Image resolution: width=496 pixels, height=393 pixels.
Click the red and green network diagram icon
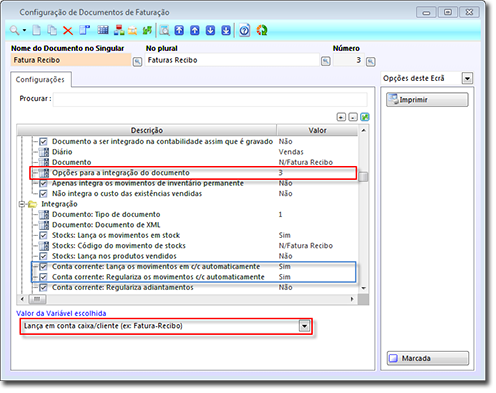click(x=119, y=30)
